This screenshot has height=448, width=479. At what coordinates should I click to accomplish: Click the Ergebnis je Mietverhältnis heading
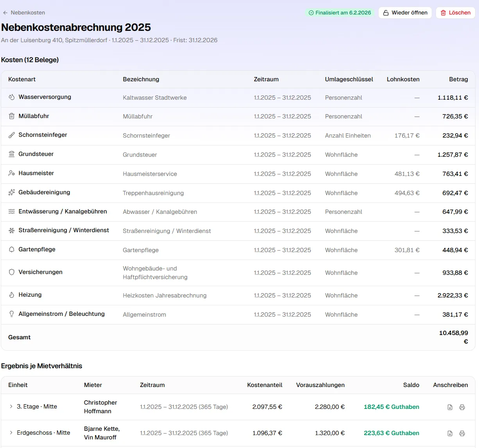coord(41,366)
